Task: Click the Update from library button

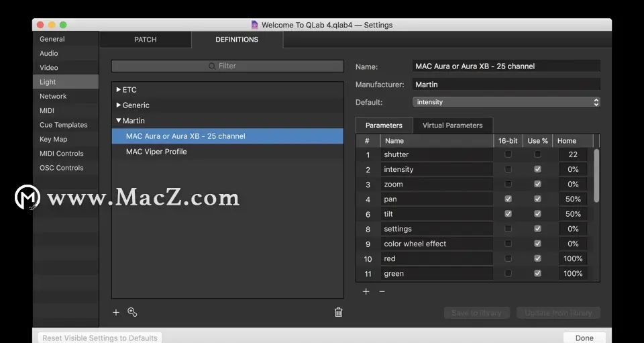Action: pos(559,313)
